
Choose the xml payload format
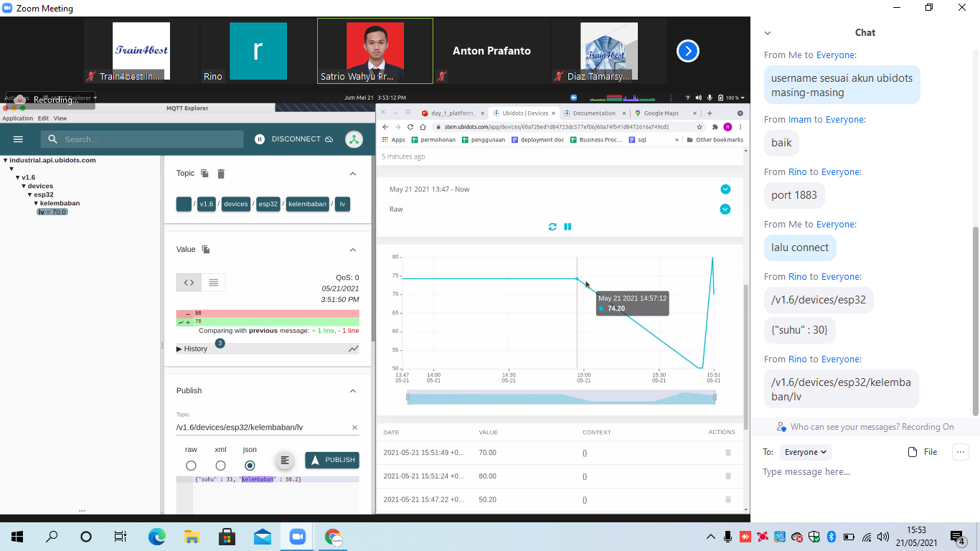pyautogui.click(x=220, y=466)
